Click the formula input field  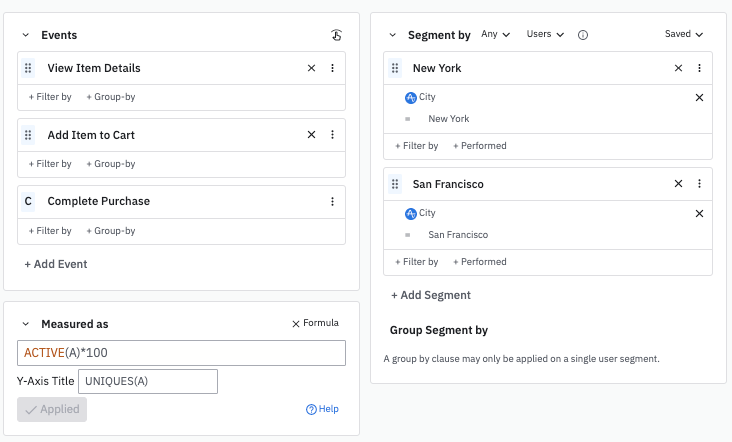(x=181, y=353)
